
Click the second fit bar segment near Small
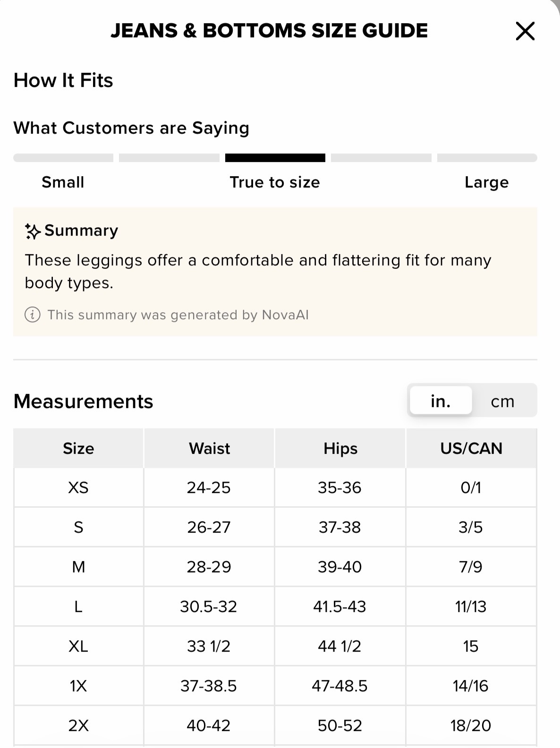click(169, 158)
